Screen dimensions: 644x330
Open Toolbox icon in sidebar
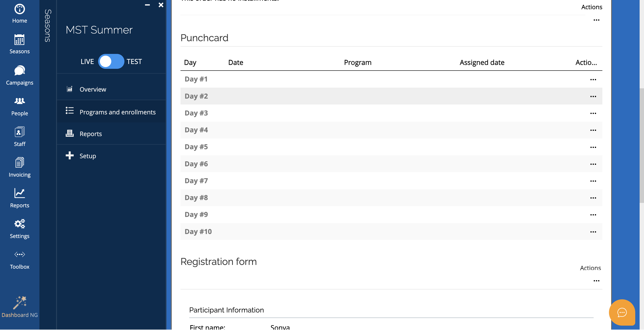pos(19,255)
